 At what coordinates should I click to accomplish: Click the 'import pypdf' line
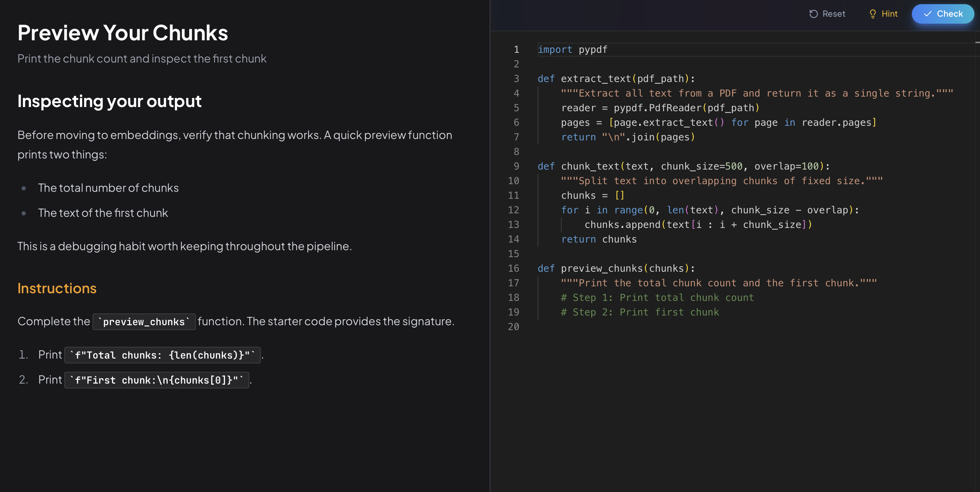[572, 50]
